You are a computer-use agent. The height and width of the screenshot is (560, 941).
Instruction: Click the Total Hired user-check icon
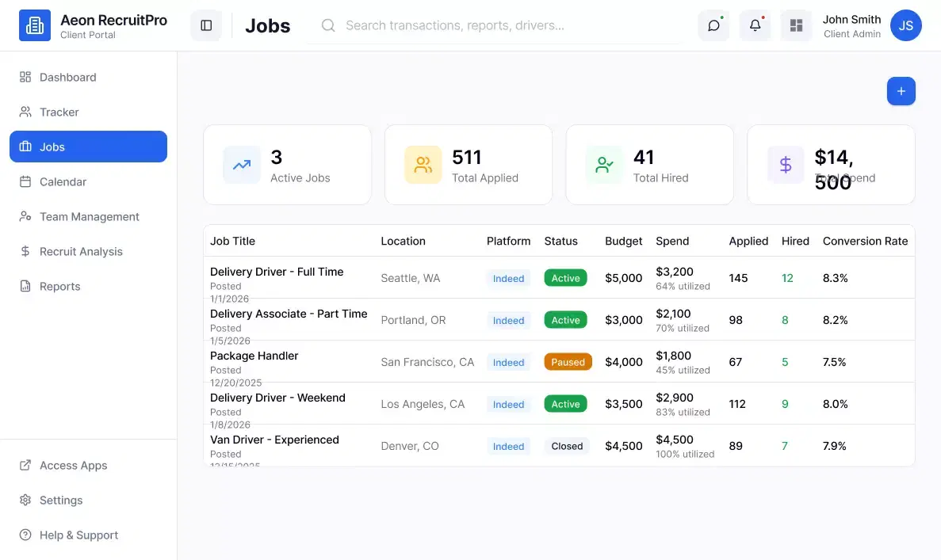pos(604,165)
